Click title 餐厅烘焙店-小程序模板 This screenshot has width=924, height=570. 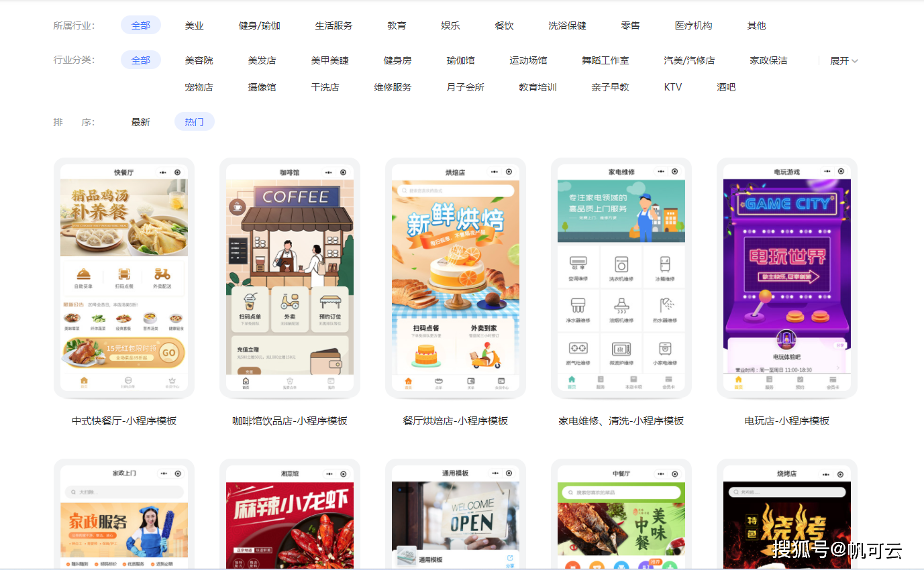(x=456, y=421)
